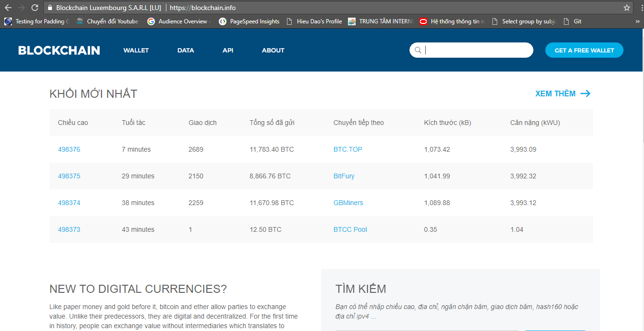Click the browser back arrow

click(x=8, y=8)
